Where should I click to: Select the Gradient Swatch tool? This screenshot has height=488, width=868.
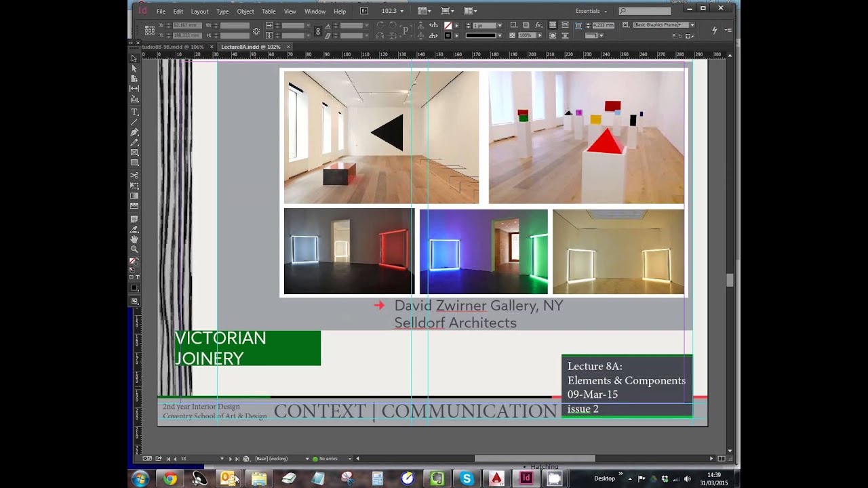(134, 196)
